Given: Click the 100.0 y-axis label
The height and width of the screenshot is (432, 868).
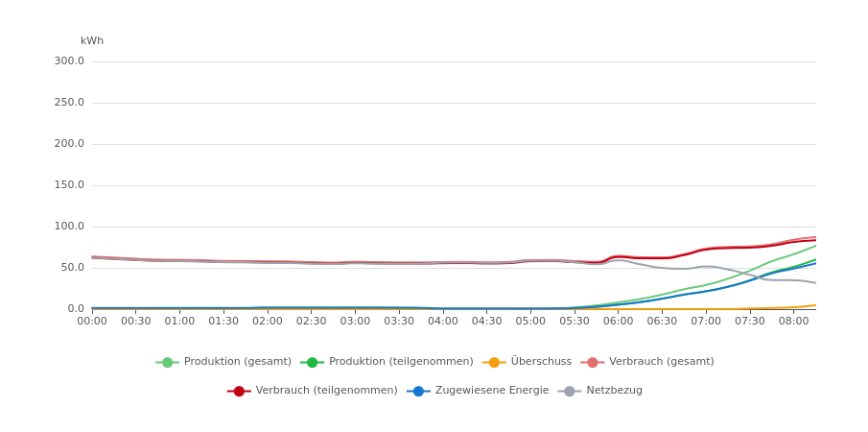Looking at the screenshot, I should pyautogui.click(x=69, y=227).
